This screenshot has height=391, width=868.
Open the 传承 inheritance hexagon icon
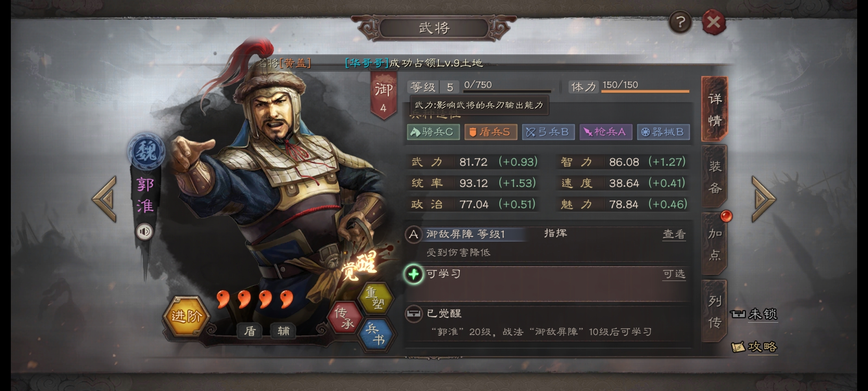pyautogui.click(x=345, y=318)
